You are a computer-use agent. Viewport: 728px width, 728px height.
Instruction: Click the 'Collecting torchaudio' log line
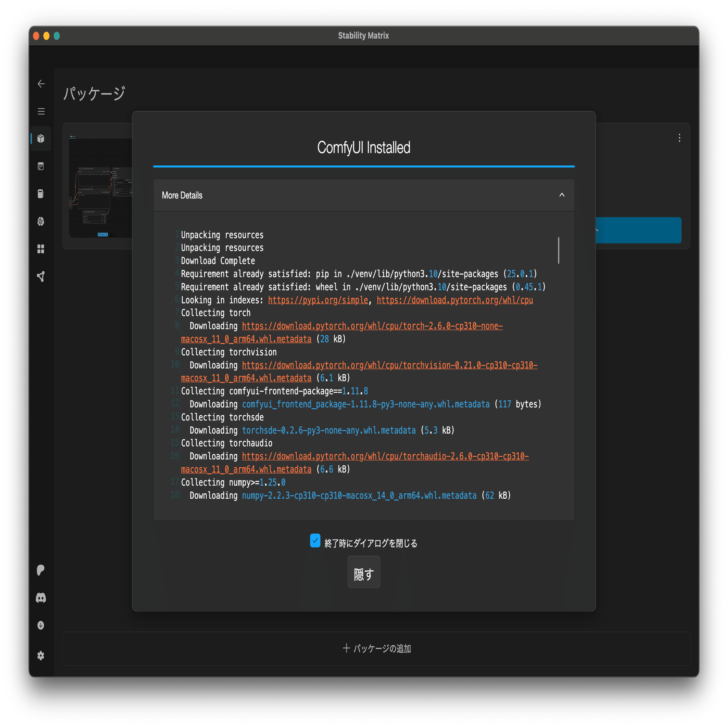coord(226,443)
